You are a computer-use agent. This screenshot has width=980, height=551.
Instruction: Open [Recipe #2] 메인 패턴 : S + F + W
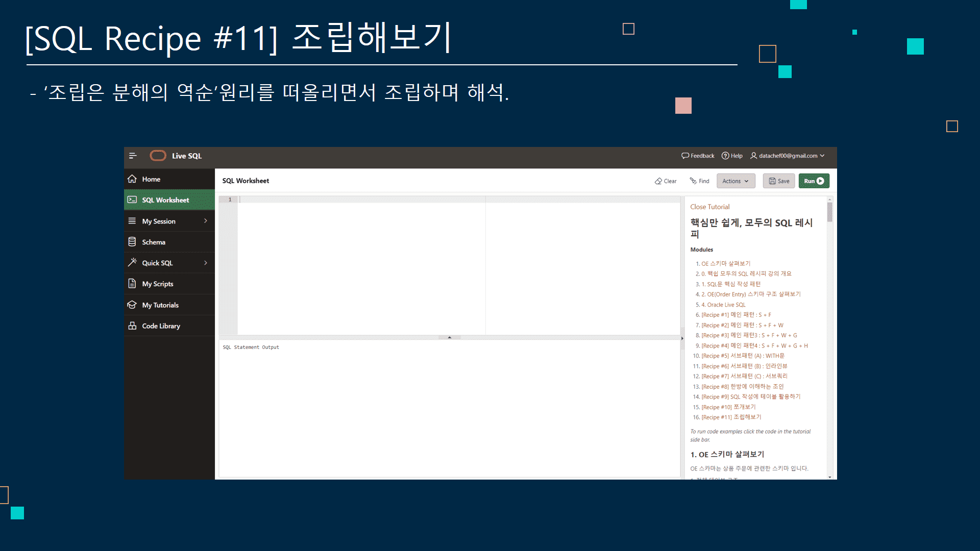tap(742, 325)
